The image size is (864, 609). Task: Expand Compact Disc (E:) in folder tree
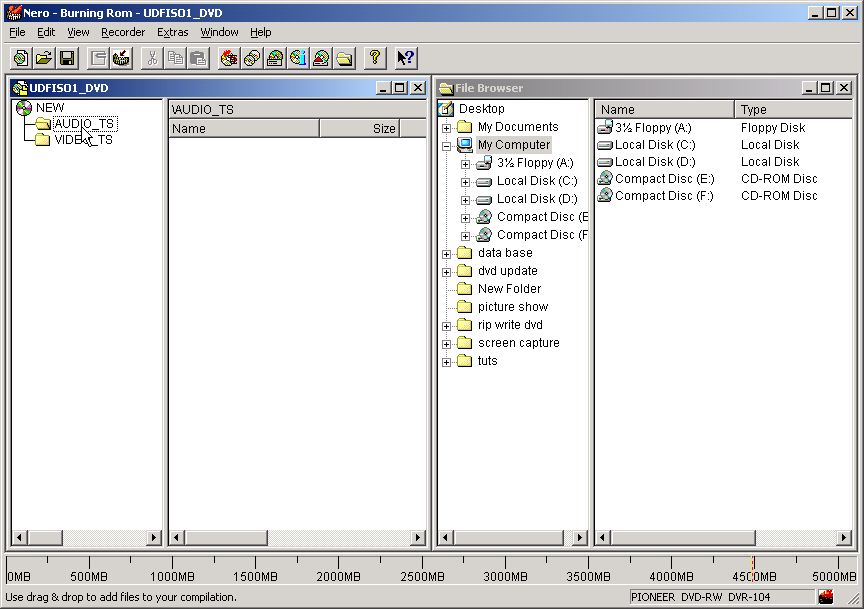466,218
